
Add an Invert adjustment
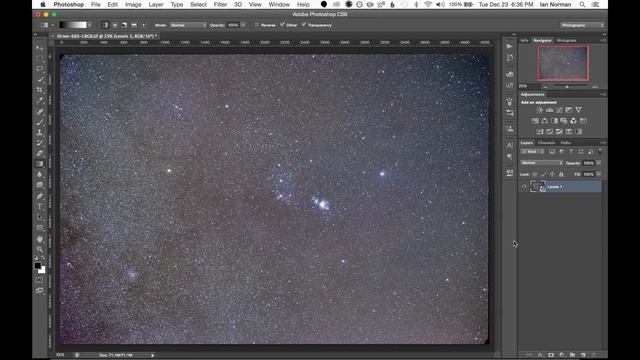point(540,131)
